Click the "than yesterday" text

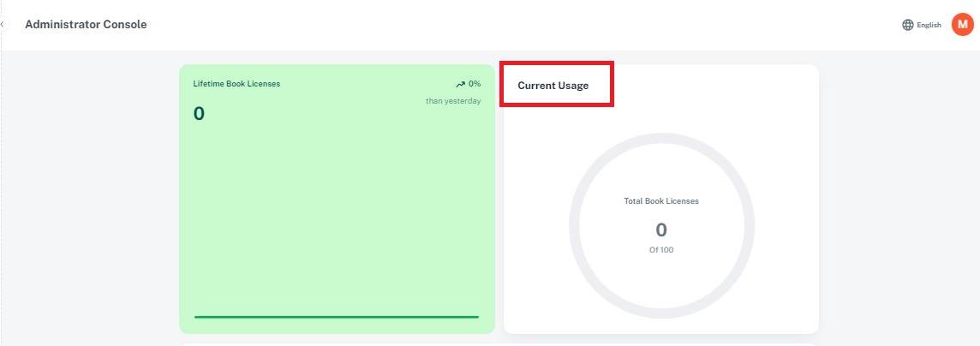tap(453, 100)
